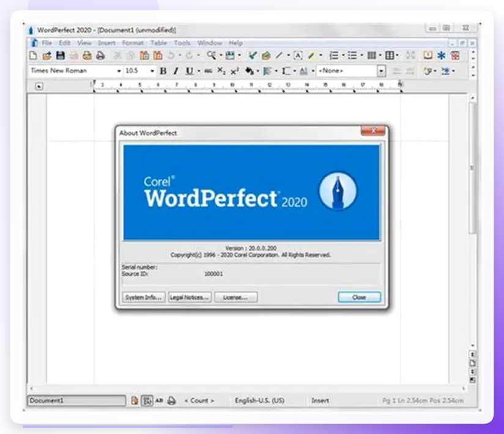Viewport: 504px width, 434px height.
Task: Open the Format menu
Action: pos(133,43)
